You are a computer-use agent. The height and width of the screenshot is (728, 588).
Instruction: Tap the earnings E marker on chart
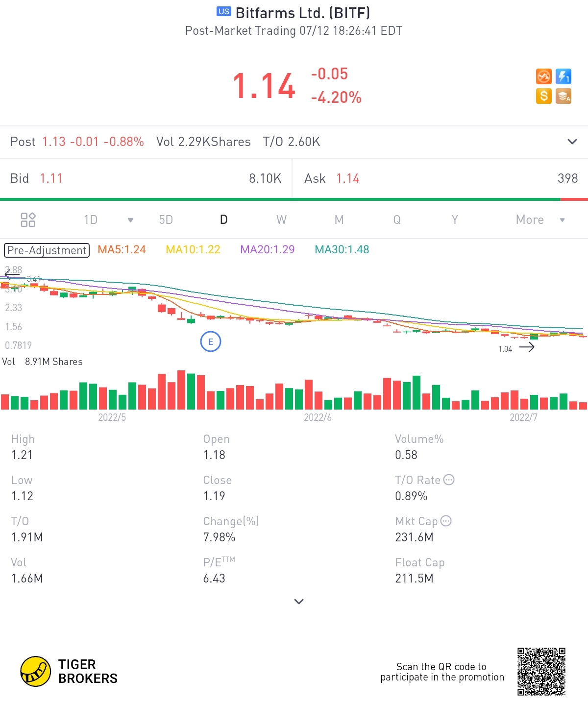[211, 341]
